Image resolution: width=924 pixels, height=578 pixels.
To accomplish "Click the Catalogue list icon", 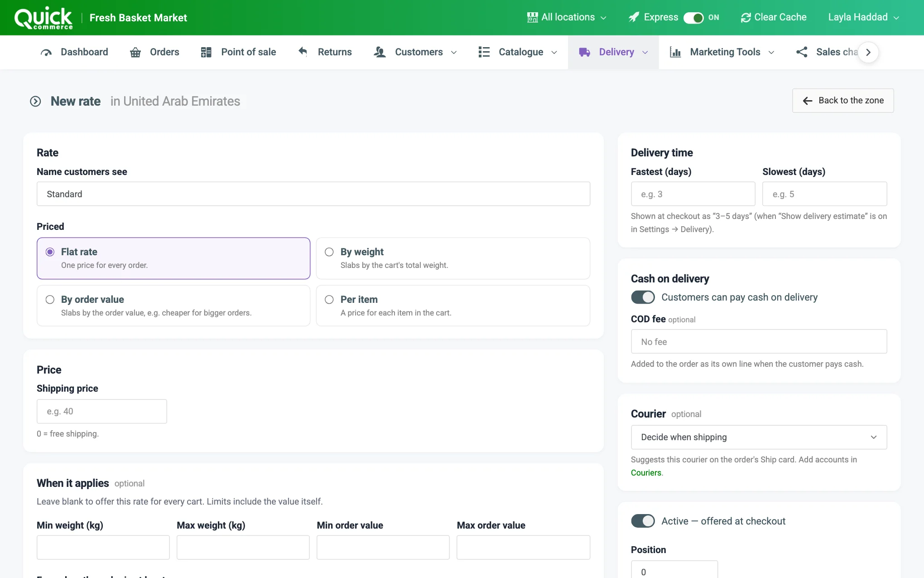I will click(484, 52).
